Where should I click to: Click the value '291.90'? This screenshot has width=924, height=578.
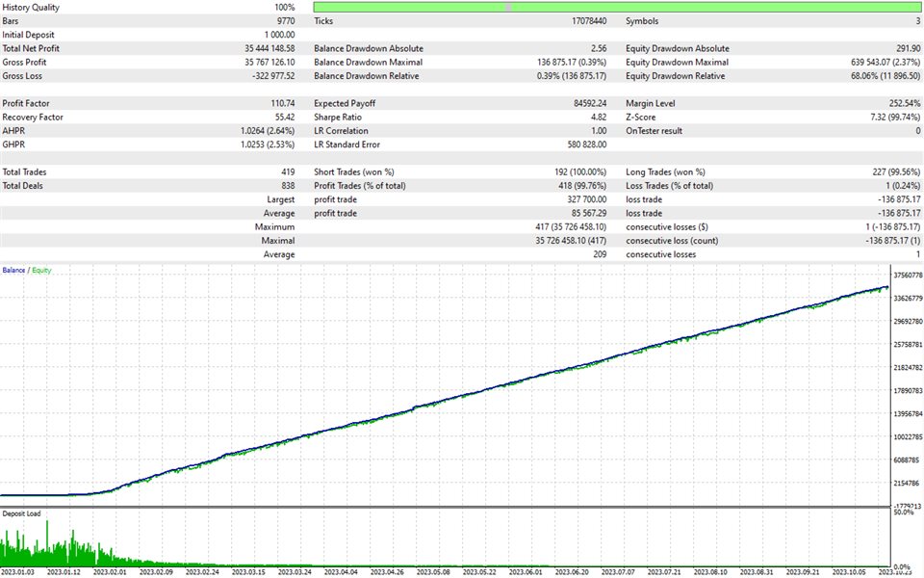(x=908, y=48)
